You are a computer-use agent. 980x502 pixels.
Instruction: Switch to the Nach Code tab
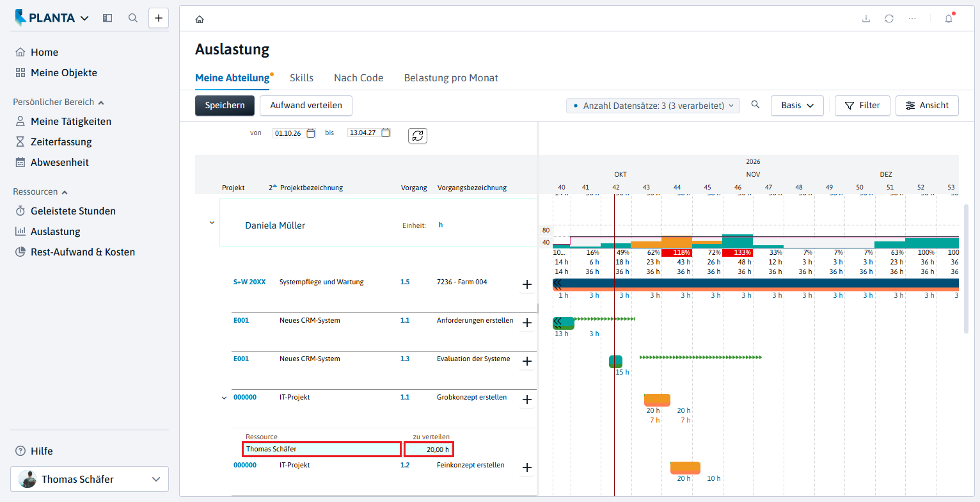pos(358,78)
